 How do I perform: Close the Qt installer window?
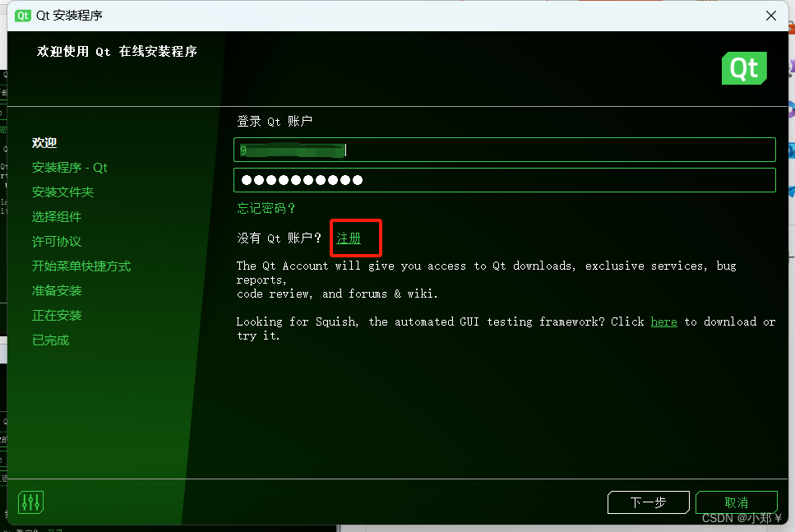point(770,16)
